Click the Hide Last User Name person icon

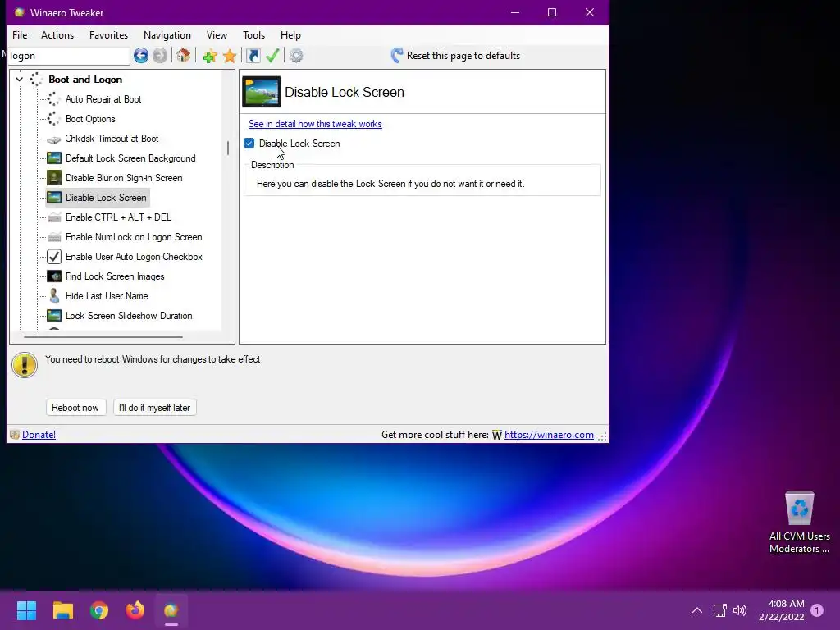tap(54, 295)
